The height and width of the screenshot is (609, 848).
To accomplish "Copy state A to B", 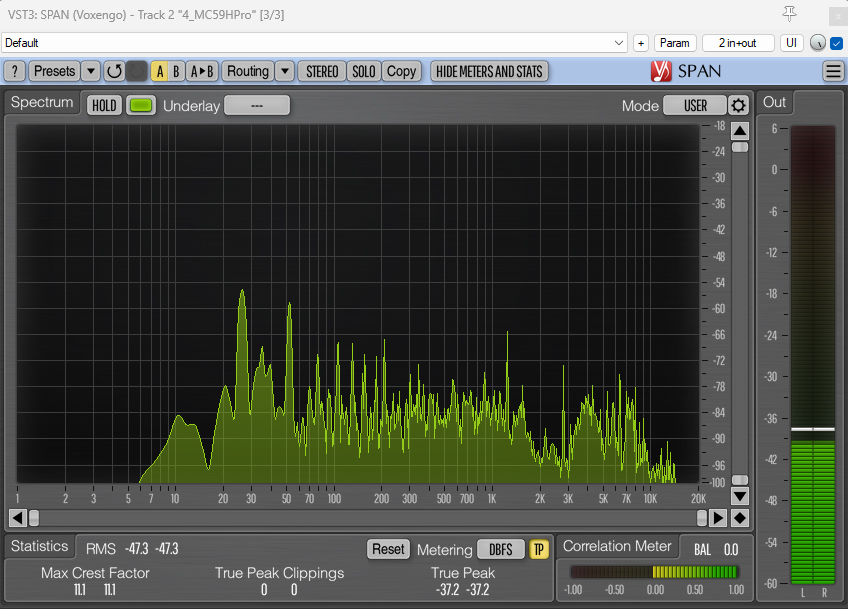I will coord(203,71).
